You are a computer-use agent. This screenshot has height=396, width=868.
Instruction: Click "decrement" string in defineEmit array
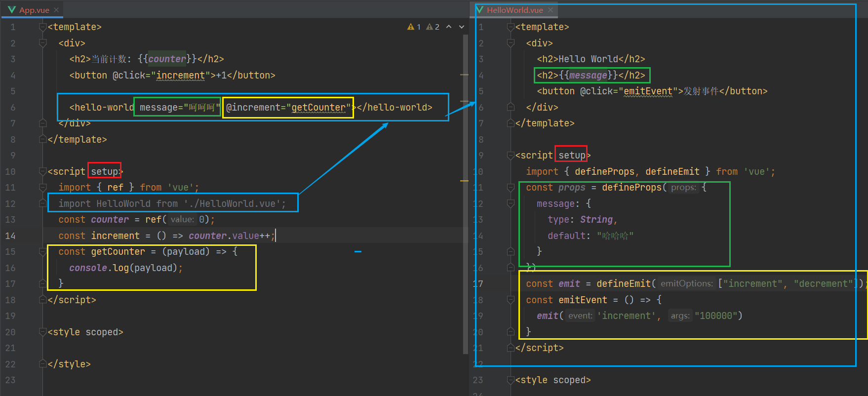click(x=824, y=284)
